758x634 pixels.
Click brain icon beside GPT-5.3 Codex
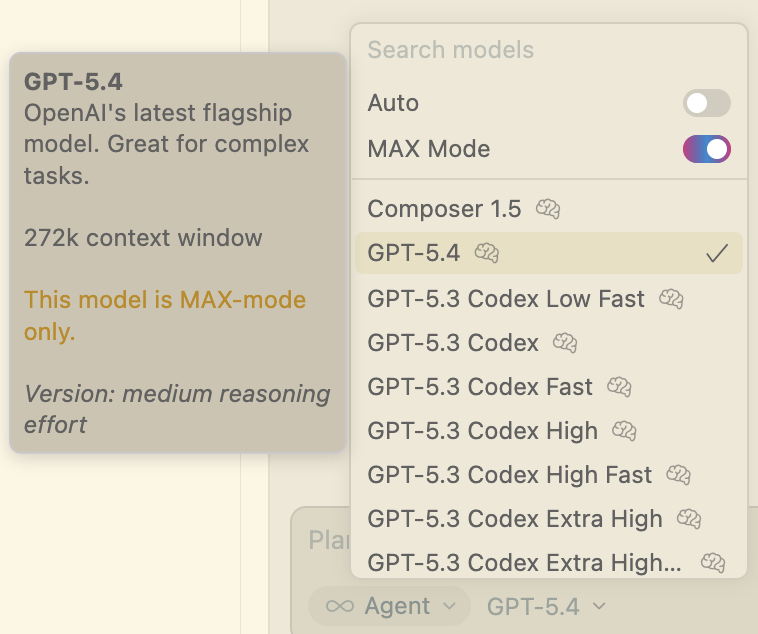tap(565, 343)
